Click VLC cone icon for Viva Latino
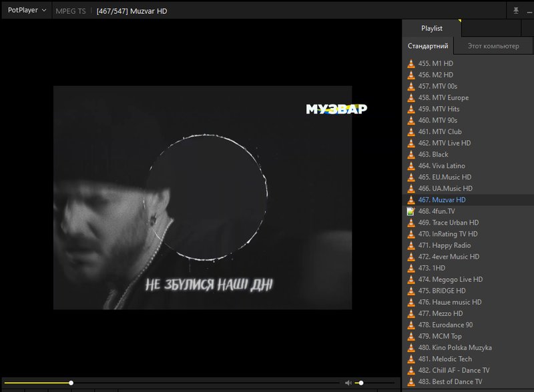The image size is (534, 392). tap(411, 166)
